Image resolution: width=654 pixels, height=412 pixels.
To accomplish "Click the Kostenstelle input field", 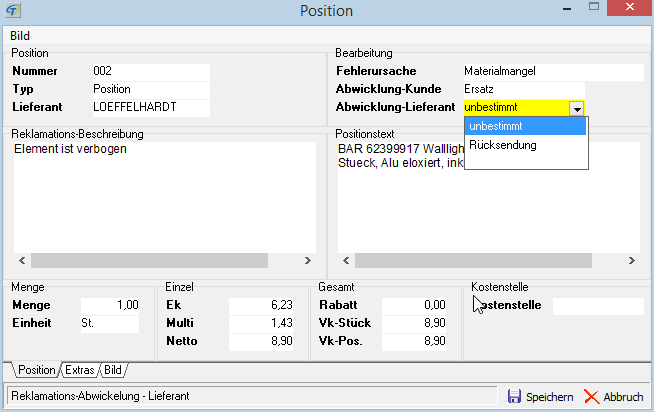I will point(598,306).
